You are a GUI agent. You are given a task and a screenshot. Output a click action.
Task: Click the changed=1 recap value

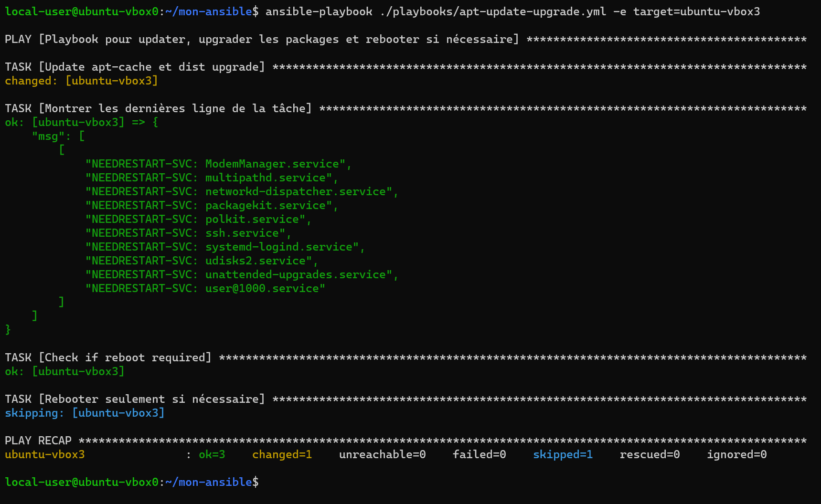click(282, 454)
